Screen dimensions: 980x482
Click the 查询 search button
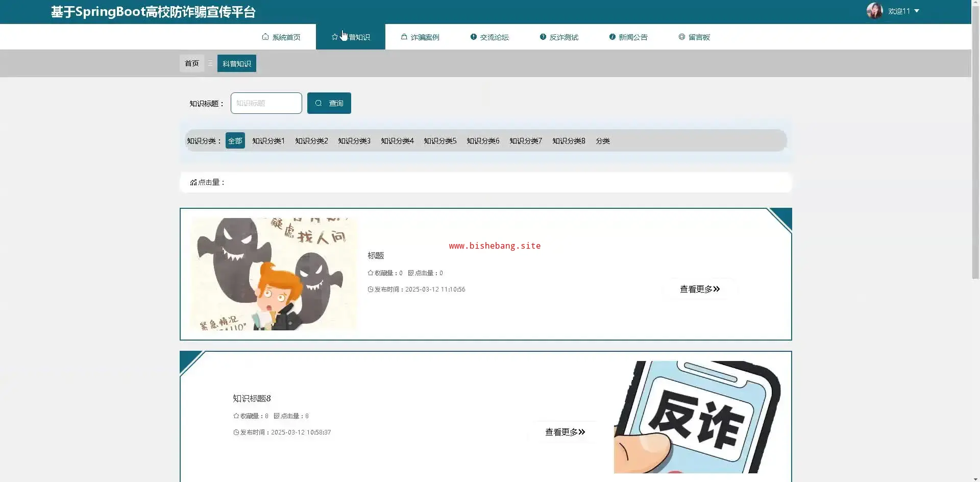tap(329, 103)
